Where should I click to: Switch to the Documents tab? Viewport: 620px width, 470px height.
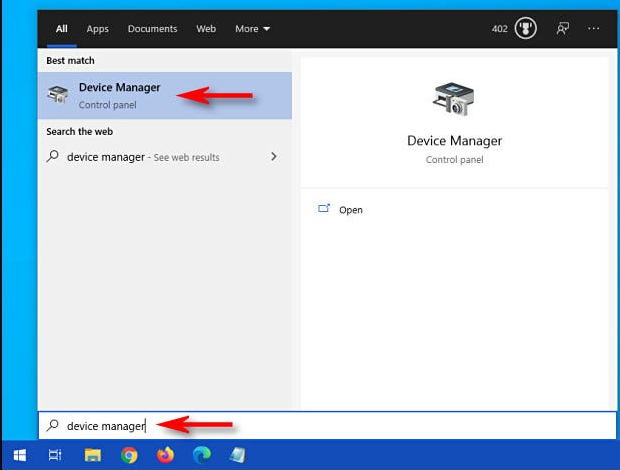152,29
